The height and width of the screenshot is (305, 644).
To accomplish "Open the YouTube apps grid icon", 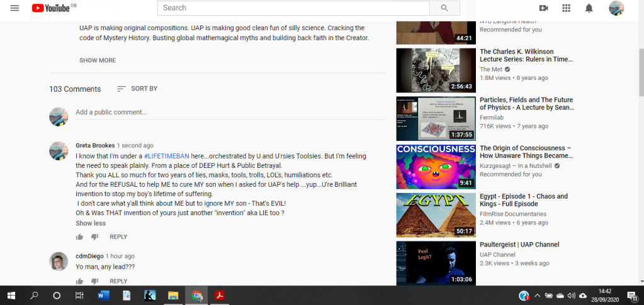I will (x=566, y=8).
